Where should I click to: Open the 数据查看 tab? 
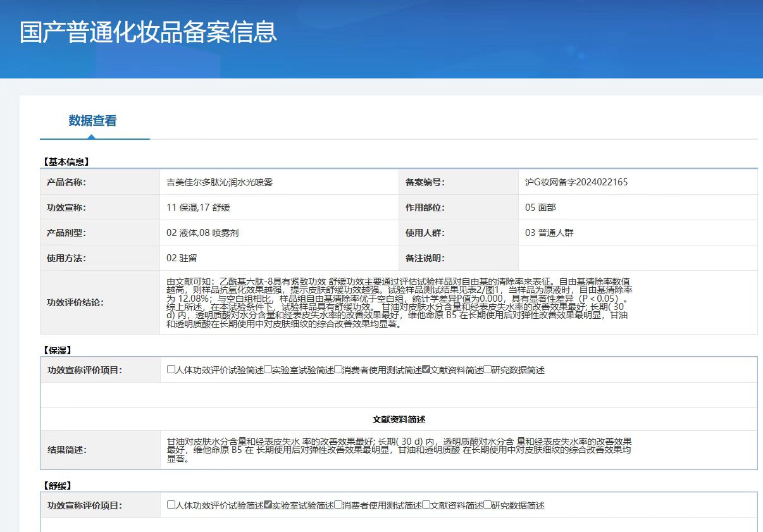pyautogui.click(x=92, y=121)
